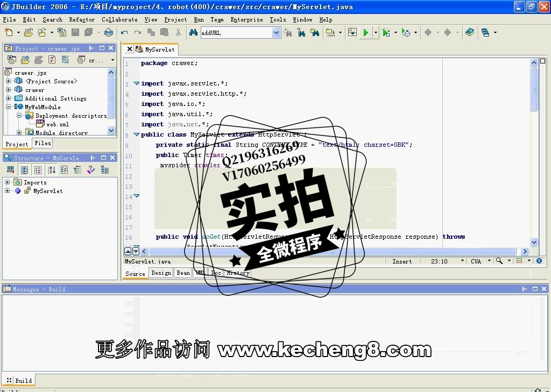Toggle the visibility filter button in Structure toolbar
The width and height of the screenshot is (551, 392).
coord(24,170)
